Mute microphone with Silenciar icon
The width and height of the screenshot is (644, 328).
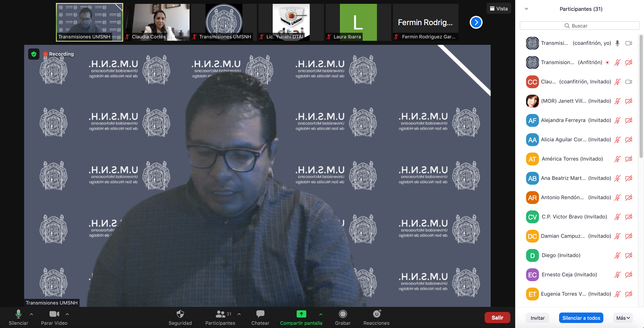click(x=18, y=314)
